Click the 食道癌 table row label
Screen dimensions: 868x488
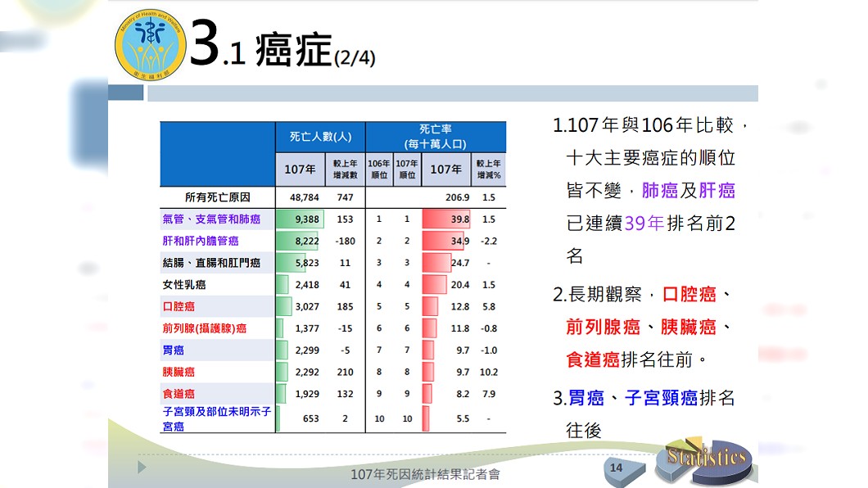point(179,394)
